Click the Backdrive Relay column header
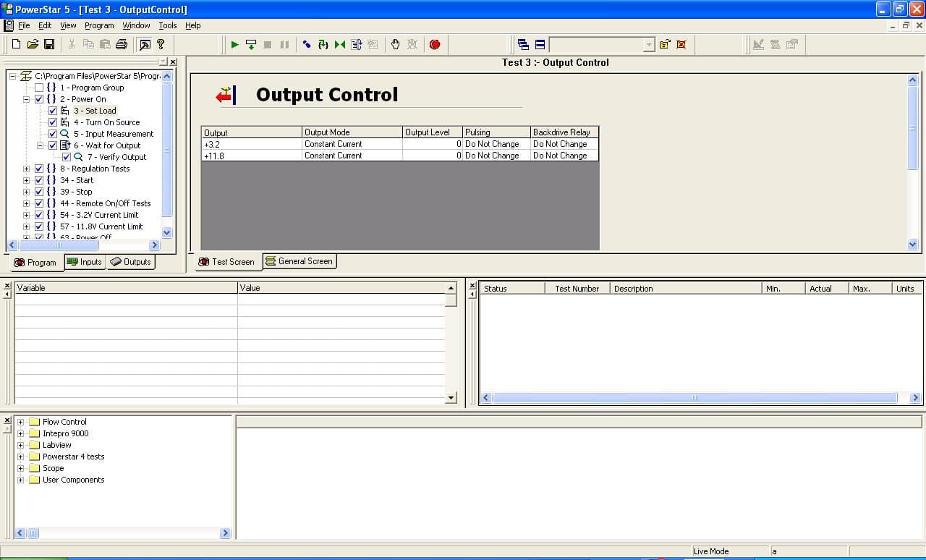 [x=564, y=132]
